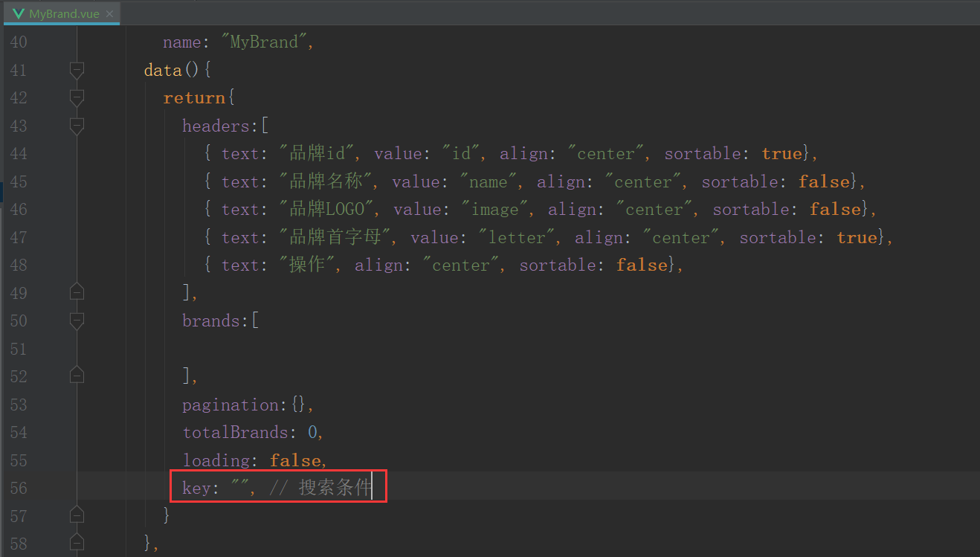The width and height of the screenshot is (980, 557).
Task: Click the brands property on line 50
Action: pos(210,321)
